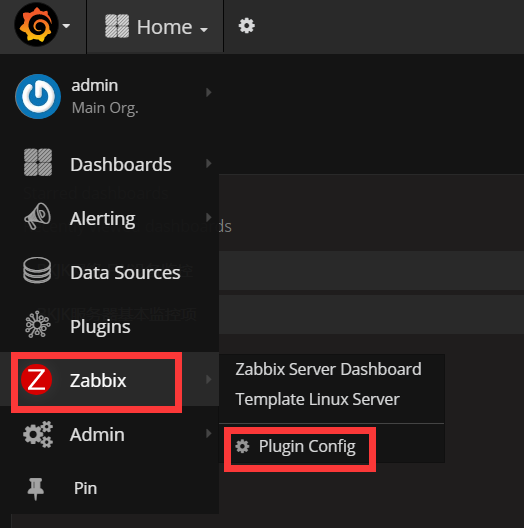Image resolution: width=524 pixels, height=528 pixels.
Task: Expand the Alerting submenu arrow
Action: pyautogui.click(x=209, y=217)
